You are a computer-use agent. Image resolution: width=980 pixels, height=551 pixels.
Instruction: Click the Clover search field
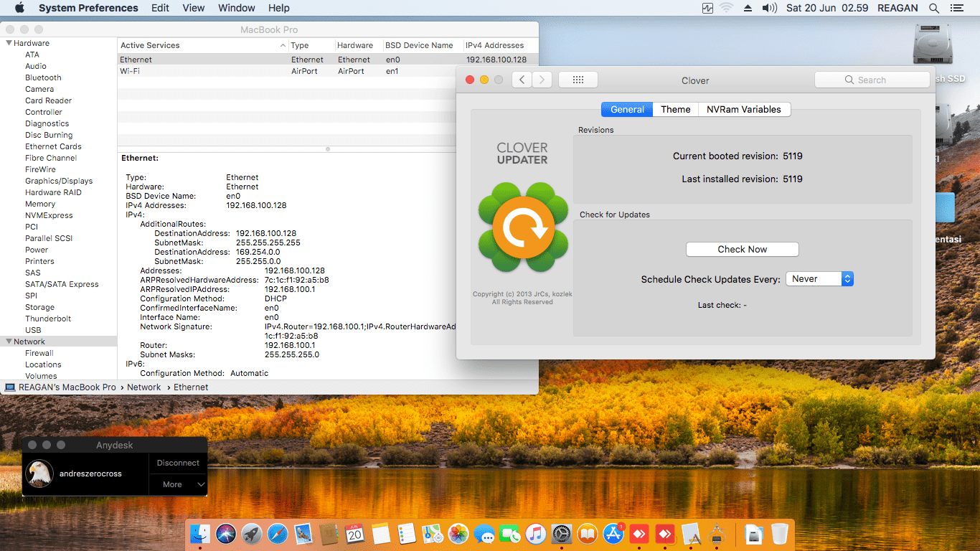pos(872,80)
